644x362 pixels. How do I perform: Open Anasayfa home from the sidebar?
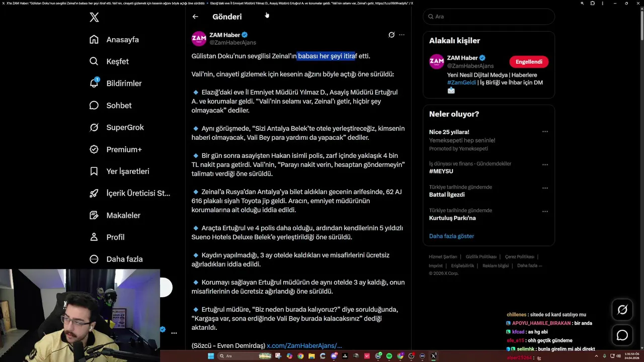click(x=114, y=40)
